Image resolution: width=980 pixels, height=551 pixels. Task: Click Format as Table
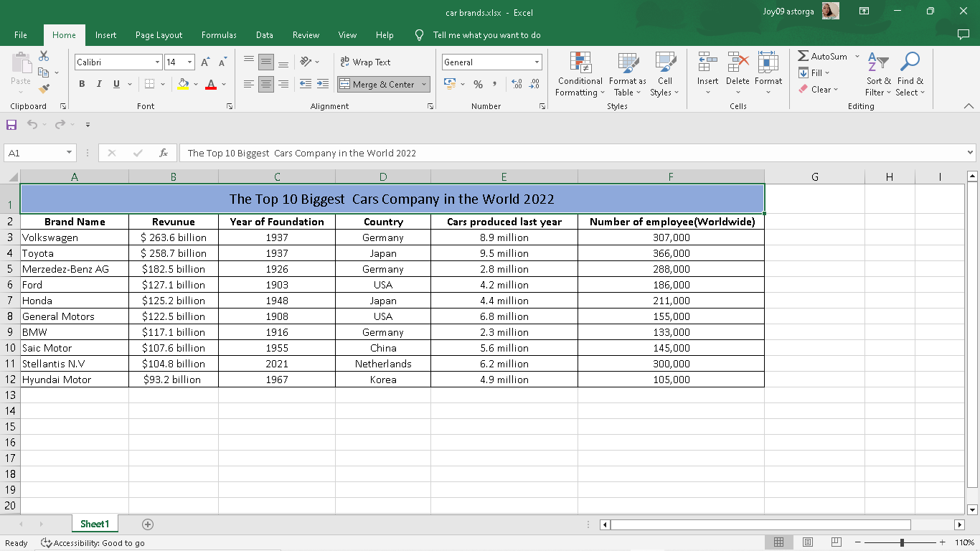tap(628, 74)
